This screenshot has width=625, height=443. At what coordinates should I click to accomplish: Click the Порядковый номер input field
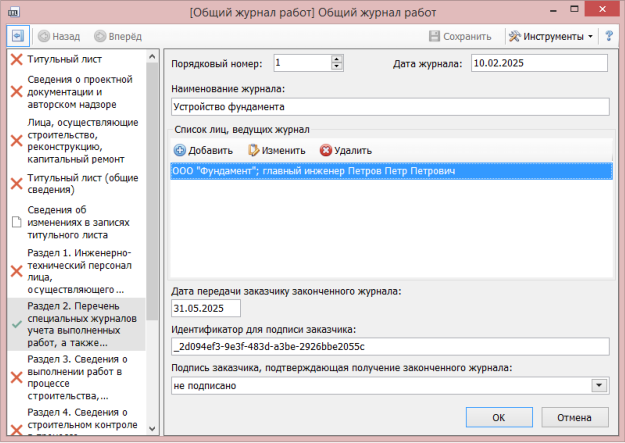(302, 63)
